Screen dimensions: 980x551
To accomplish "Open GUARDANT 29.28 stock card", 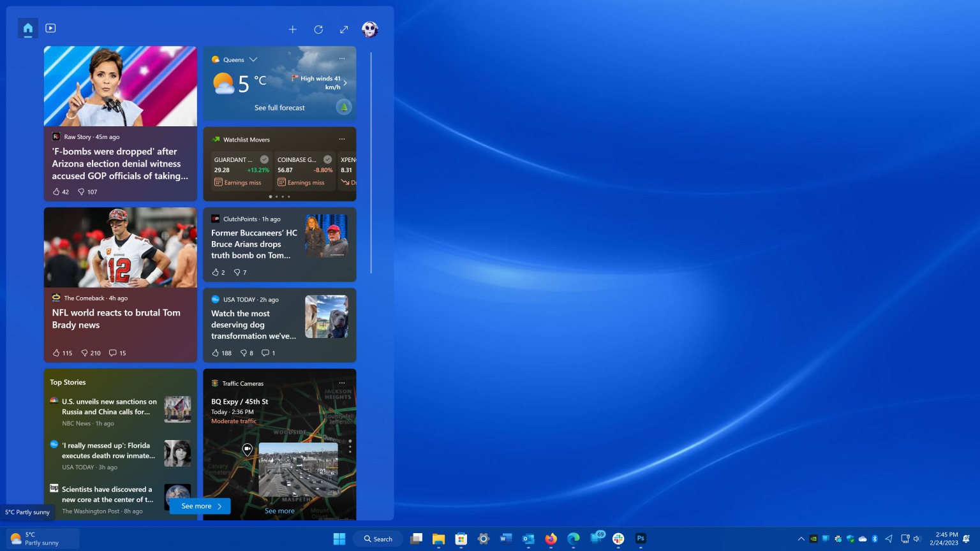I will point(242,171).
